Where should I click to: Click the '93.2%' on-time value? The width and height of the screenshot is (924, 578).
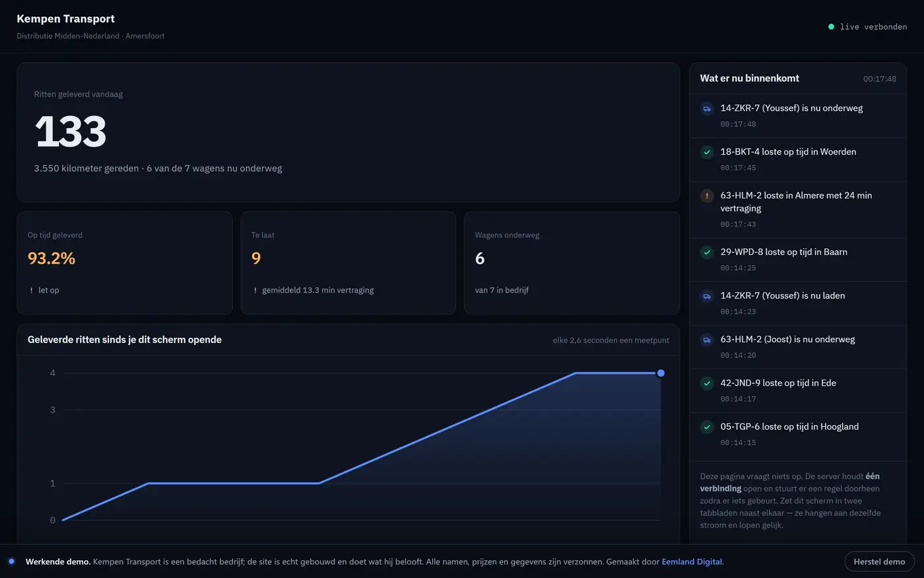pos(51,258)
